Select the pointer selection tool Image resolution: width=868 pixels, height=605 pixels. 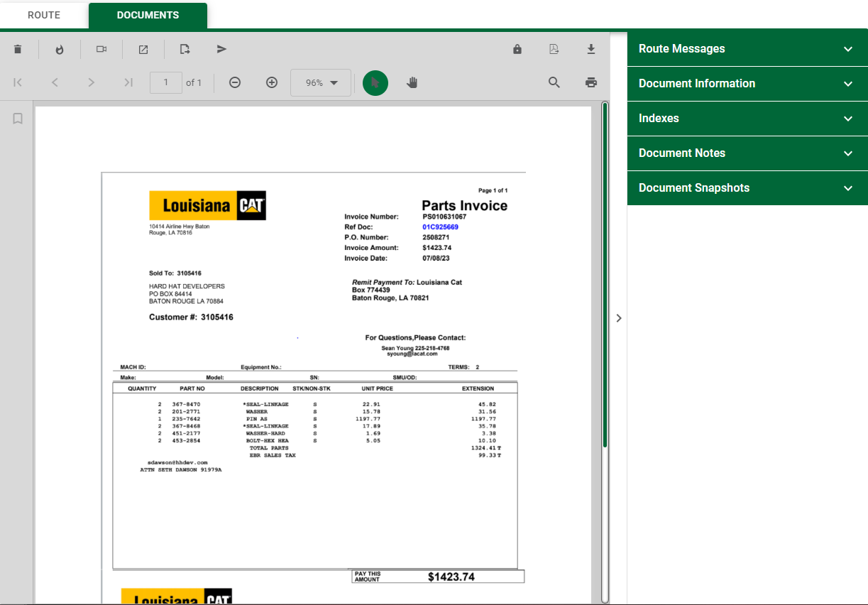pos(375,82)
